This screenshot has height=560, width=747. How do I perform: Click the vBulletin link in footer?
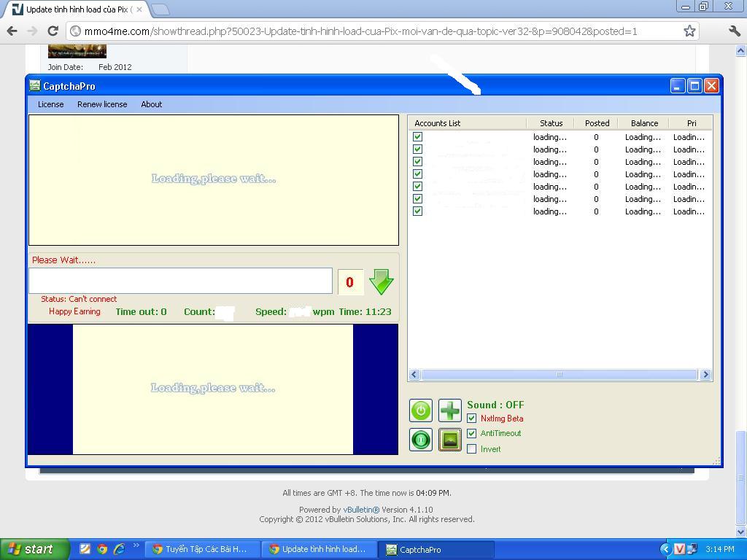(361, 510)
